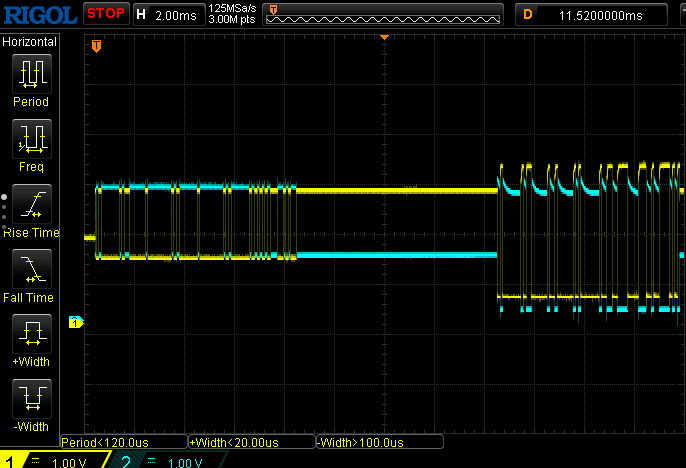Select the +Width<20.00us result box
This screenshot has height=468, width=686.
(x=250, y=442)
